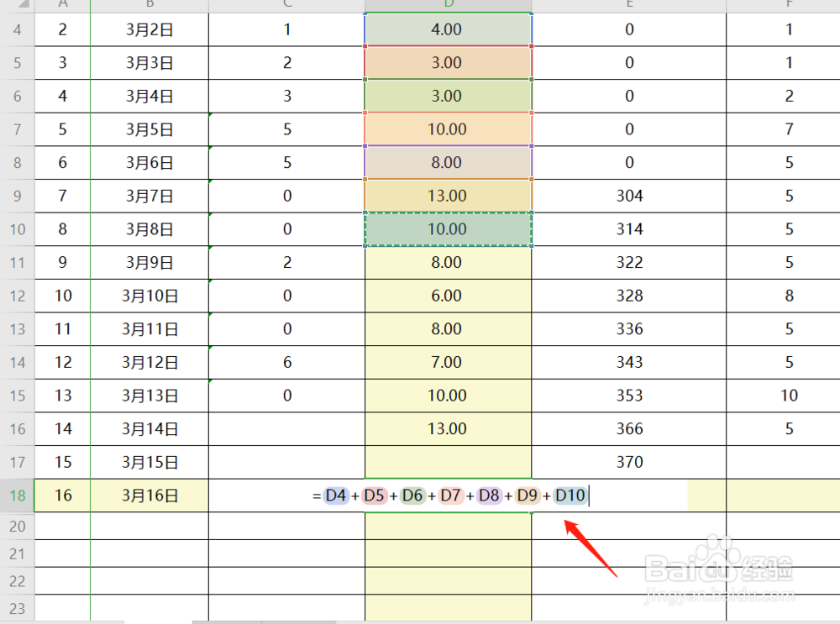Select empty cell B20
Screen dimensions: 840x624
(149, 526)
